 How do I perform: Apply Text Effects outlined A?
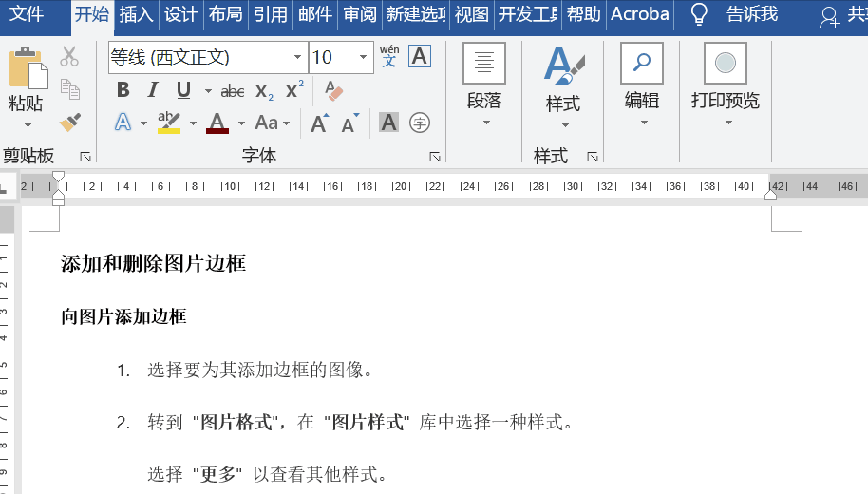click(x=123, y=123)
